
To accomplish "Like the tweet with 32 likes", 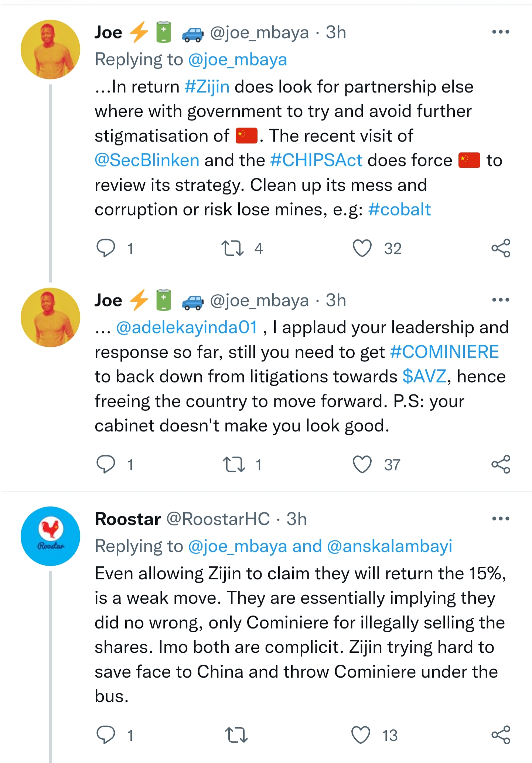I will pos(362,248).
